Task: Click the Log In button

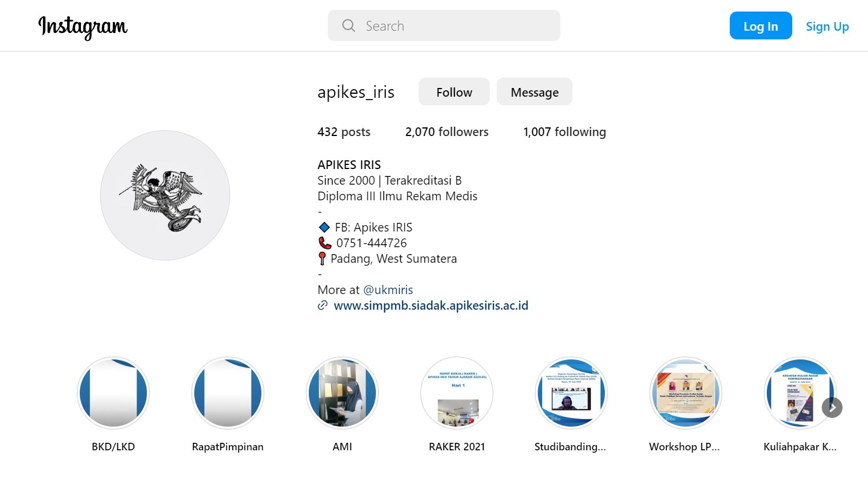Action: pos(760,26)
